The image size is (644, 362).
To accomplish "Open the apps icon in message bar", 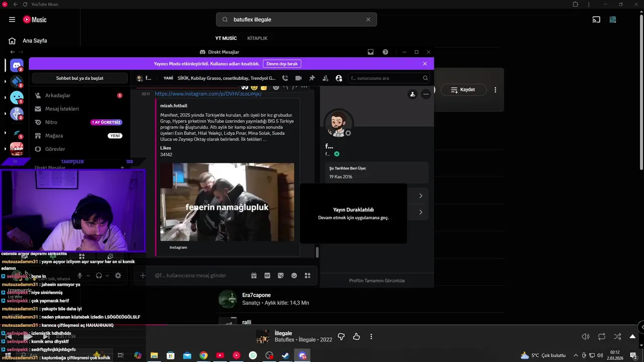I will click(x=307, y=276).
